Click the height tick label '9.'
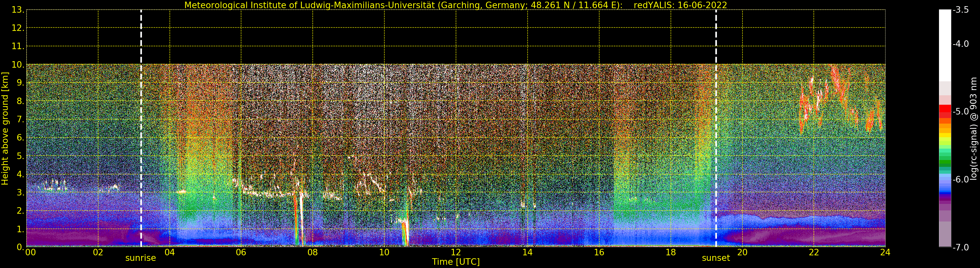The width and height of the screenshot is (980, 268). (x=20, y=83)
